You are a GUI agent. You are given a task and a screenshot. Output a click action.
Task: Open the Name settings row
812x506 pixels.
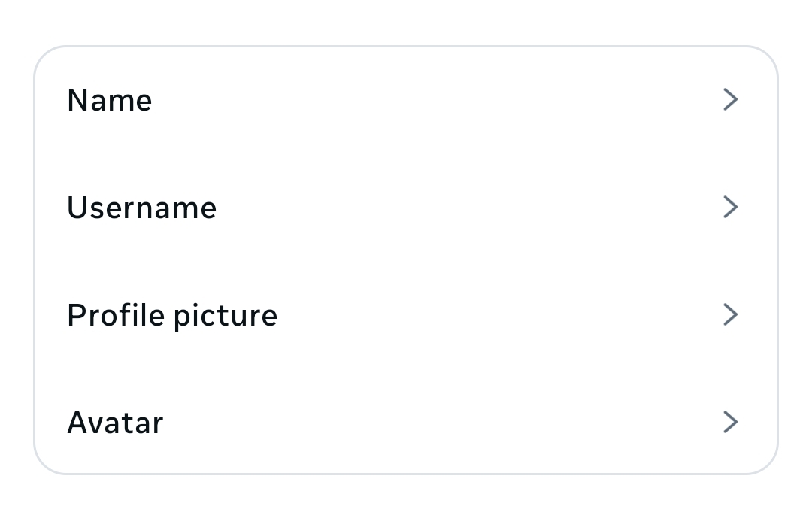[x=406, y=100]
